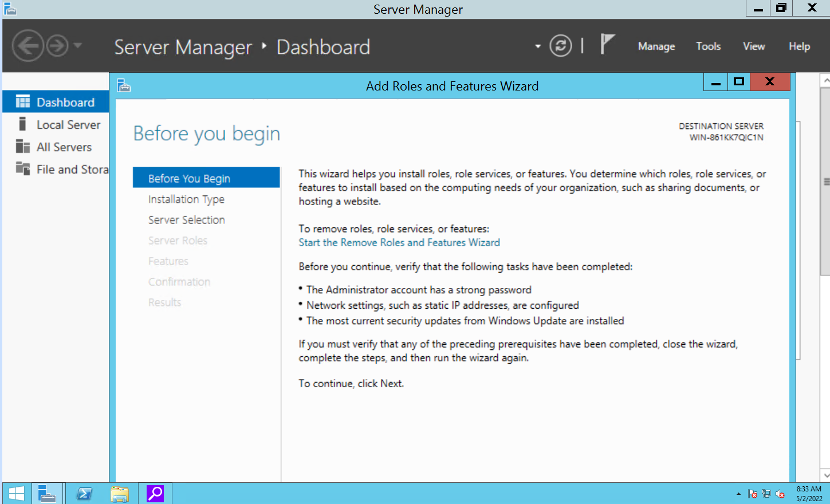Show hidden system tray icons
The width and height of the screenshot is (830, 504).
pos(738,494)
